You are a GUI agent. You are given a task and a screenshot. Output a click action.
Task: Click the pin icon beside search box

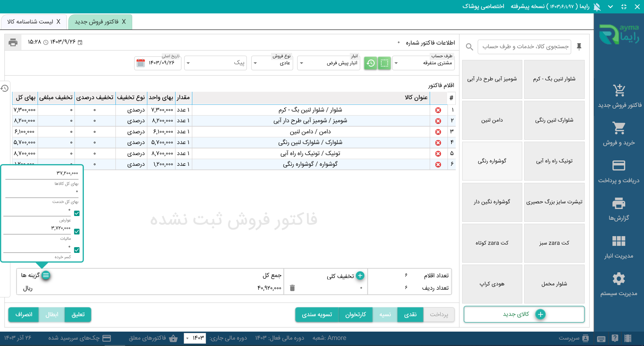(x=579, y=47)
